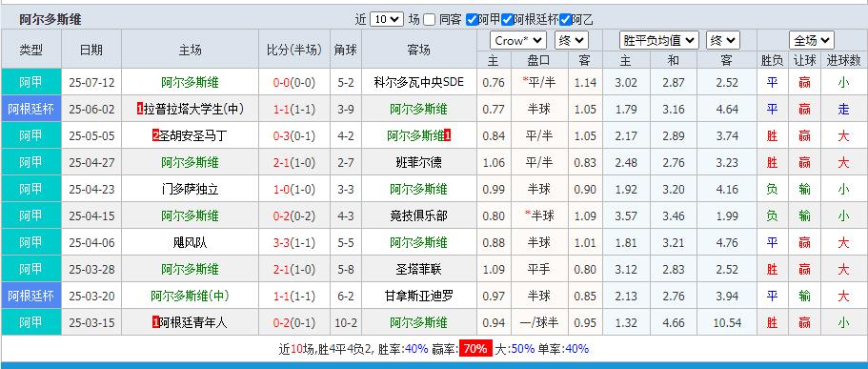The height and width of the screenshot is (369, 868).
Task: Click the 3-3(1-1) score on 25-04-06
Action: point(294,242)
